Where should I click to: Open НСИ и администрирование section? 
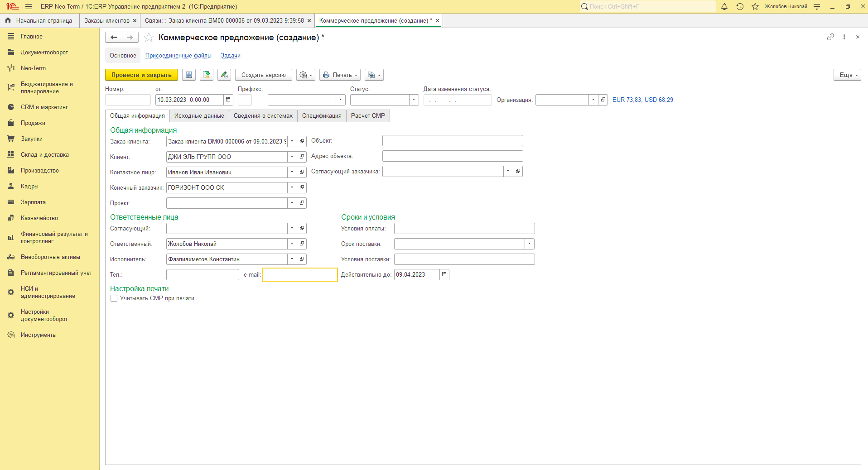point(48,293)
